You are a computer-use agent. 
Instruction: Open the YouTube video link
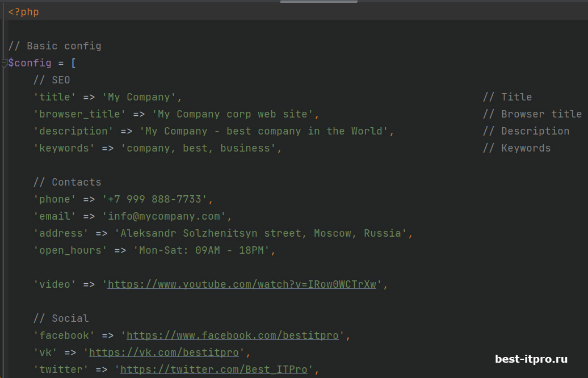242,284
